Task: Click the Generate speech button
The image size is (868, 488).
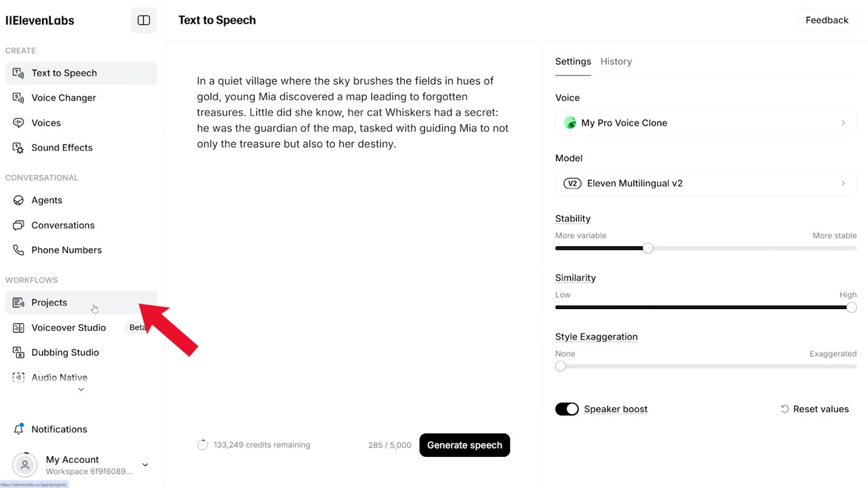Action: (465, 445)
